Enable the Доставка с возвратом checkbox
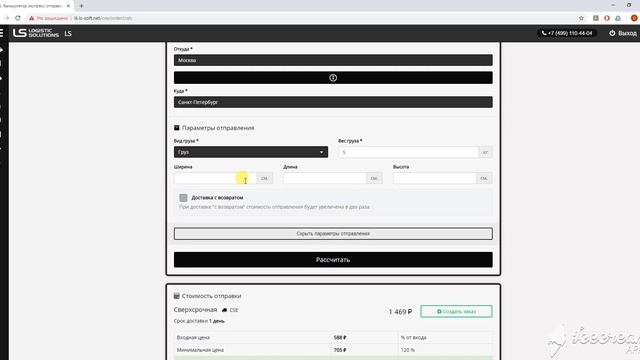The width and height of the screenshot is (640, 360). (183, 198)
